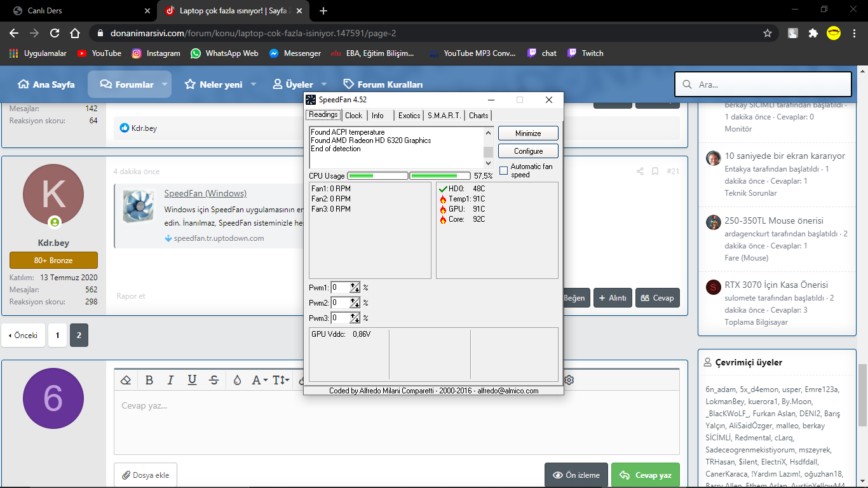Click the Configure button in SpeedFan
This screenshot has width=868, height=488.
click(528, 151)
